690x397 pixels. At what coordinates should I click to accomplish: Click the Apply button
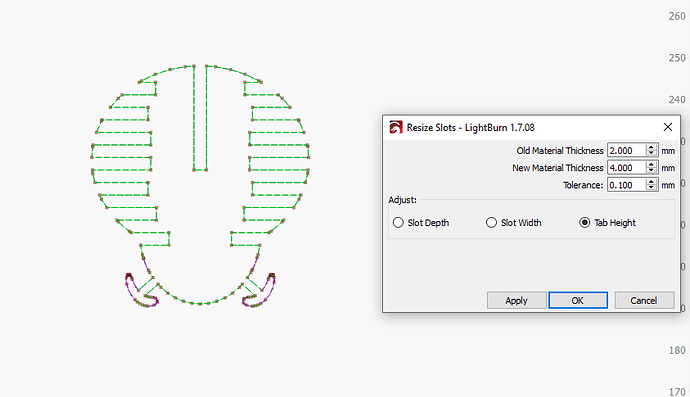click(517, 300)
